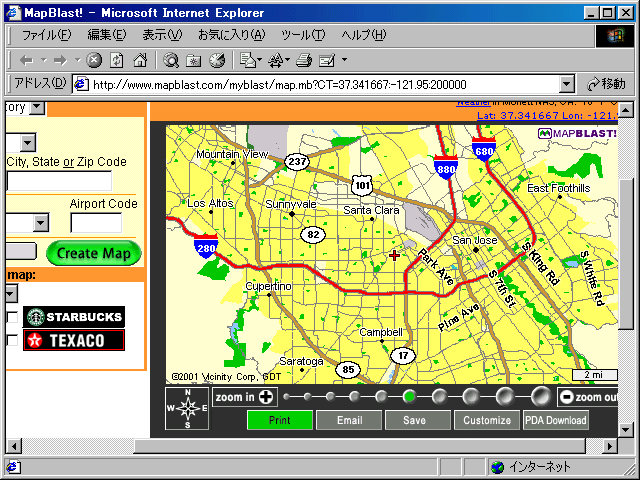Click the Texaco logo

click(x=74, y=340)
